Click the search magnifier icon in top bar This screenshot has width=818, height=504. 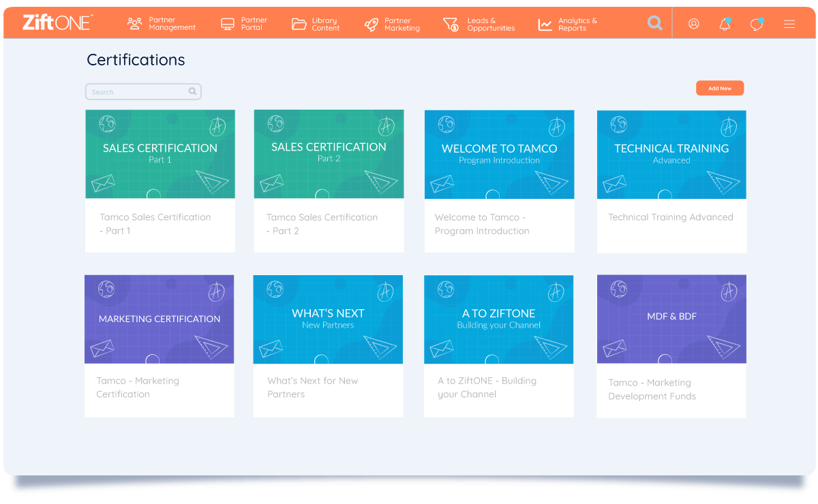(x=654, y=24)
